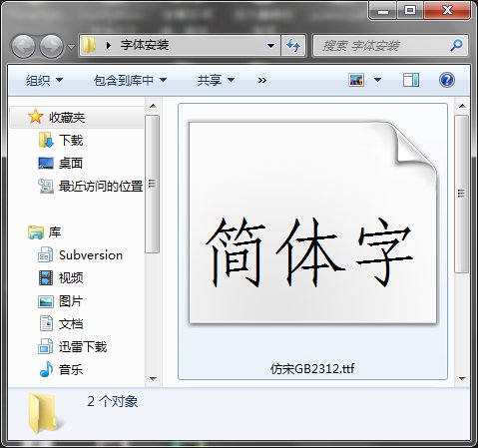Click the 桌面 monitor icon
This screenshot has height=448, width=478.
46,163
